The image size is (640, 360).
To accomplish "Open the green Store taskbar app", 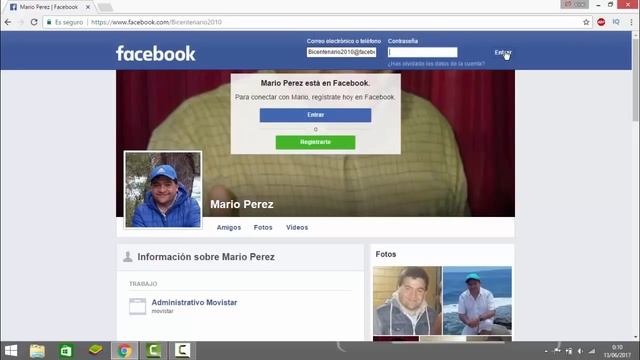I will 66,351.
